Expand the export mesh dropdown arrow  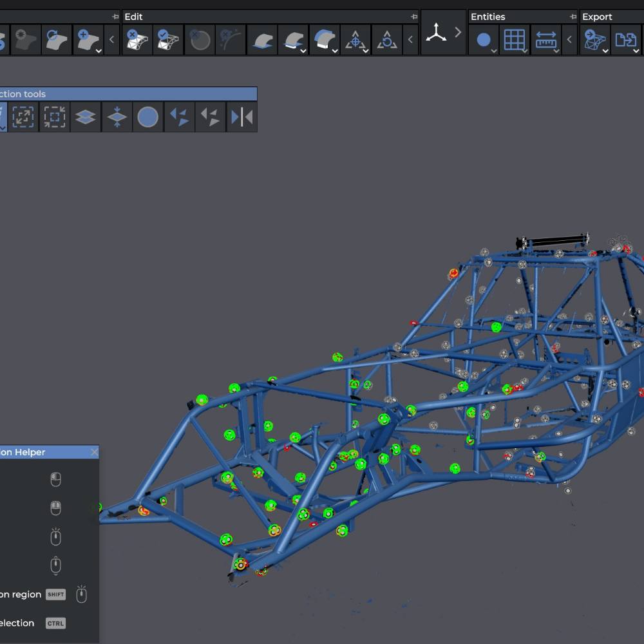coord(605,51)
